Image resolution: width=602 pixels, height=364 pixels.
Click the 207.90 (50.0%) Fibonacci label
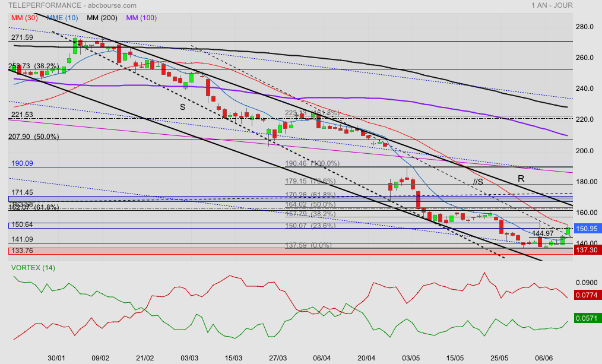tap(35, 137)
